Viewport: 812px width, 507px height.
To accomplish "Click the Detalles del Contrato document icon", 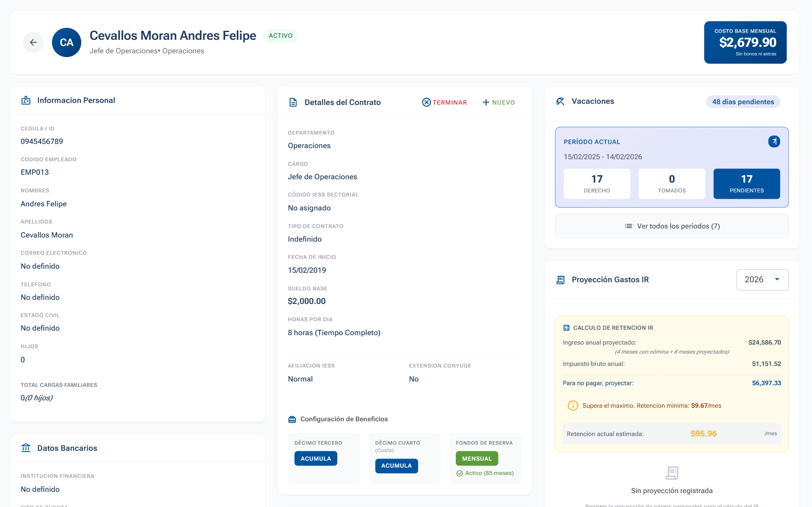I will click(293, 102).
